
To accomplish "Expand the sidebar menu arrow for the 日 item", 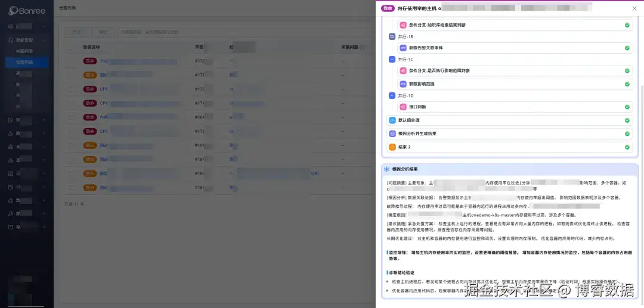I will 44,187.
